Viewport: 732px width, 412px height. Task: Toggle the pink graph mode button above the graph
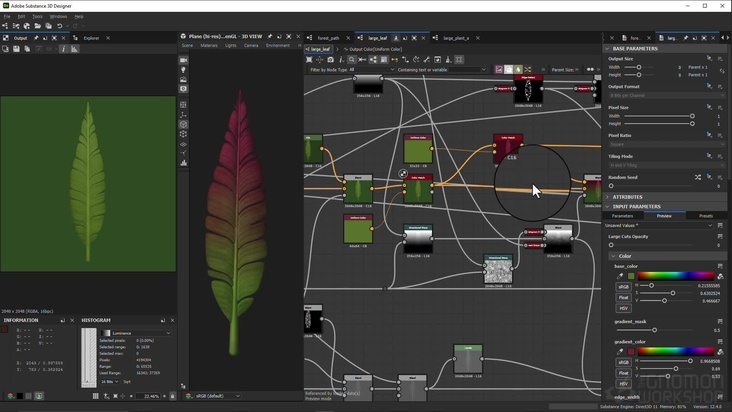click(x=499, y=70)
